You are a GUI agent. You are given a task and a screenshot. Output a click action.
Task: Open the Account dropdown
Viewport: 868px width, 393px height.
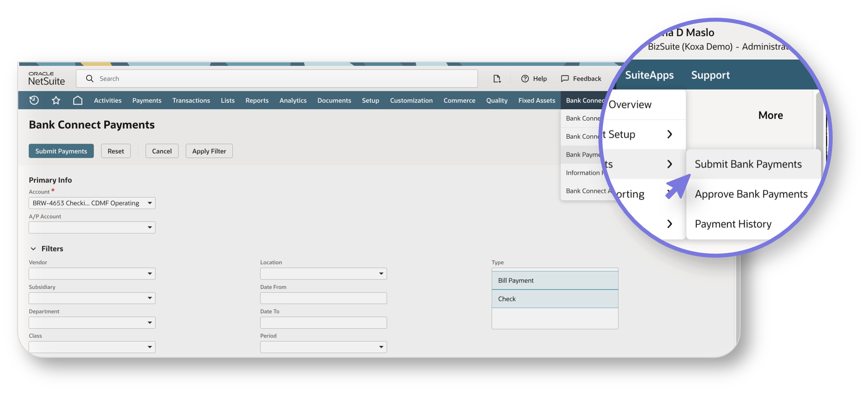click(92, 203)
